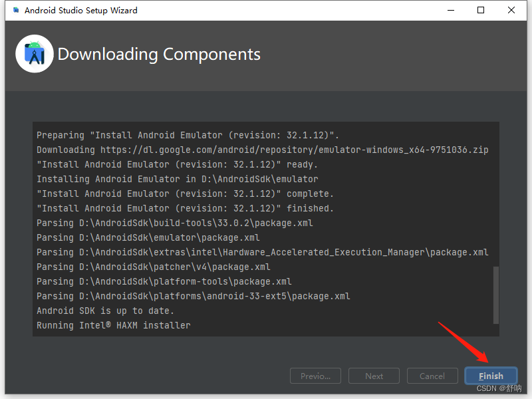This screenshot has width=532, height=399.
Task: Click the small Android Studio title bar icon
Action: pos(15,10)
